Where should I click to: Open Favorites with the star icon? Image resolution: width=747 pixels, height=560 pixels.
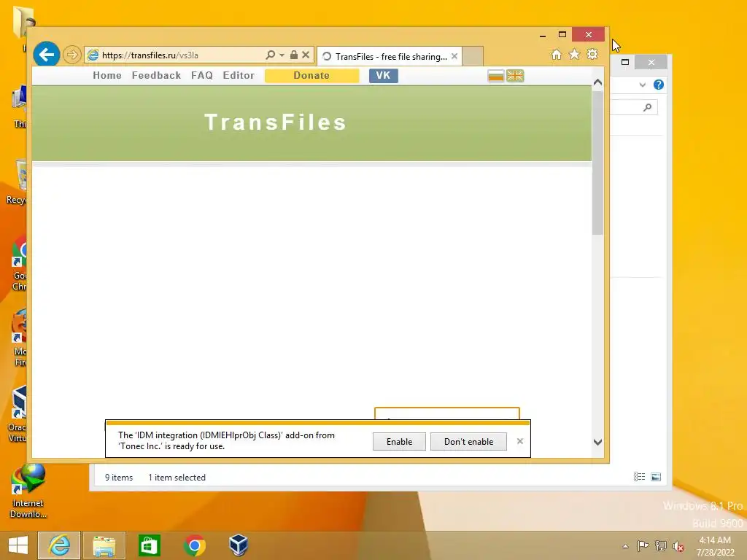tap(574, 55)
